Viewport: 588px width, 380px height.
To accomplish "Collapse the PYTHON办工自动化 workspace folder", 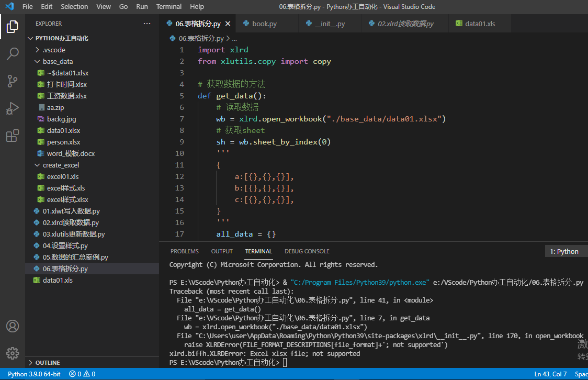I will coord(92,38).
